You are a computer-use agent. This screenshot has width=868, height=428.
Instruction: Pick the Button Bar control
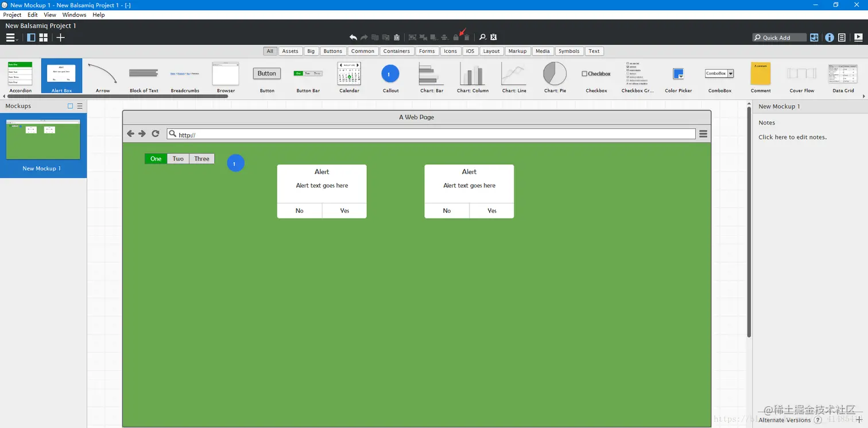tap(308, 77)
